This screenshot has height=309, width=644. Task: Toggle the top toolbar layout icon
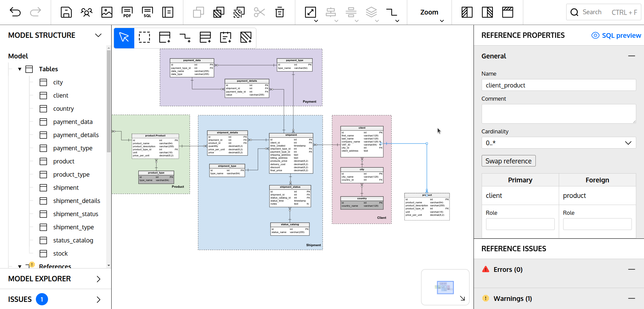click(508, 12)
